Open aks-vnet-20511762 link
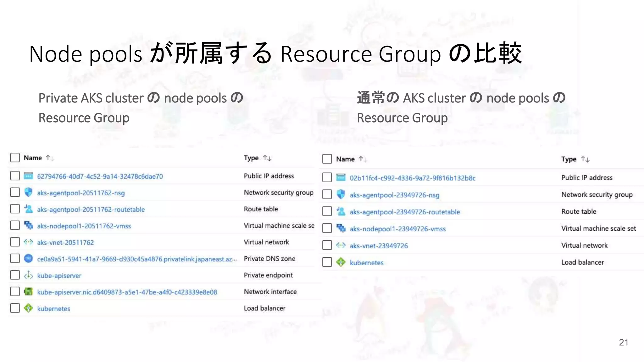Viewport: 644px width, 362px height. [65, 243]
